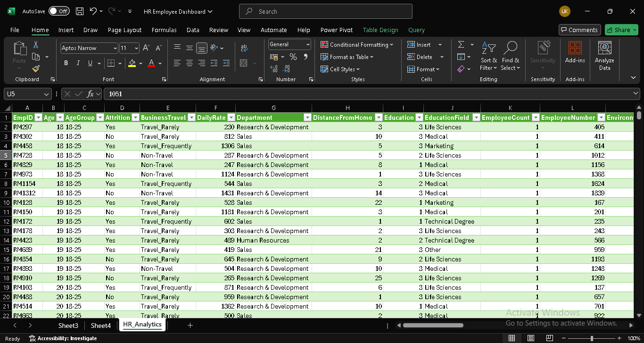The height and width of the screenshot is (343, 644).
Task: Apply italic formatting from the ribbon
Action: coord(78,63)
